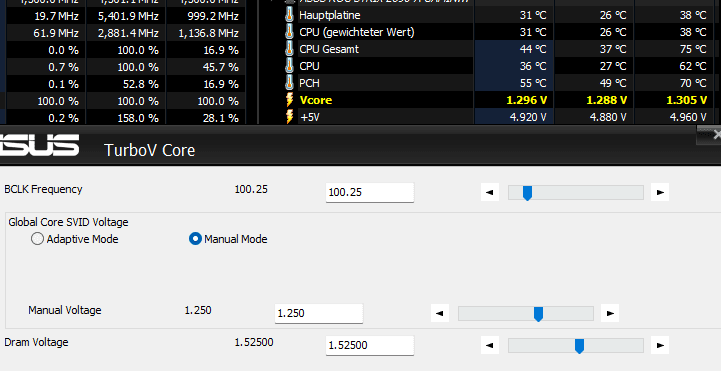Click the TurboV Core title text
This screenshot has height=371, width=721.
coord(149,150)
